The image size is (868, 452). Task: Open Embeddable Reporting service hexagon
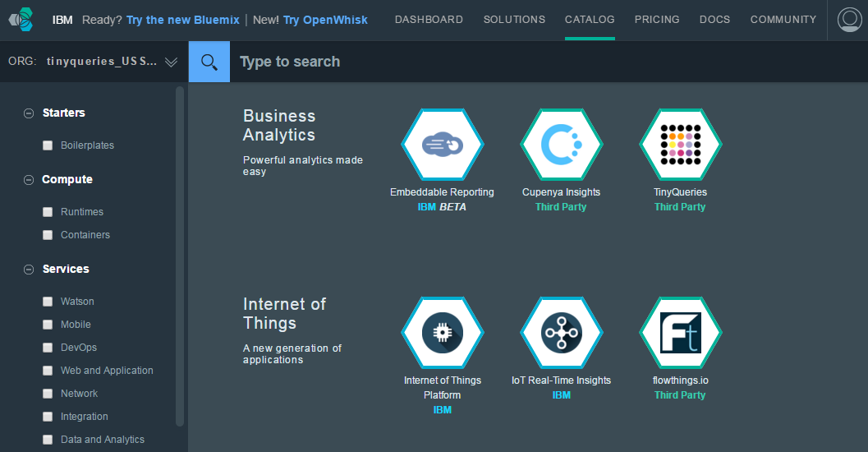[x=443, y=145]
